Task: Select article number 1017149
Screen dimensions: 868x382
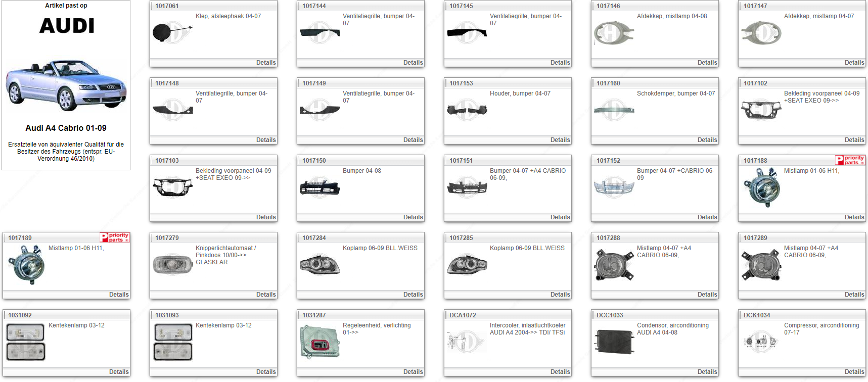Action: click(314, 83)
